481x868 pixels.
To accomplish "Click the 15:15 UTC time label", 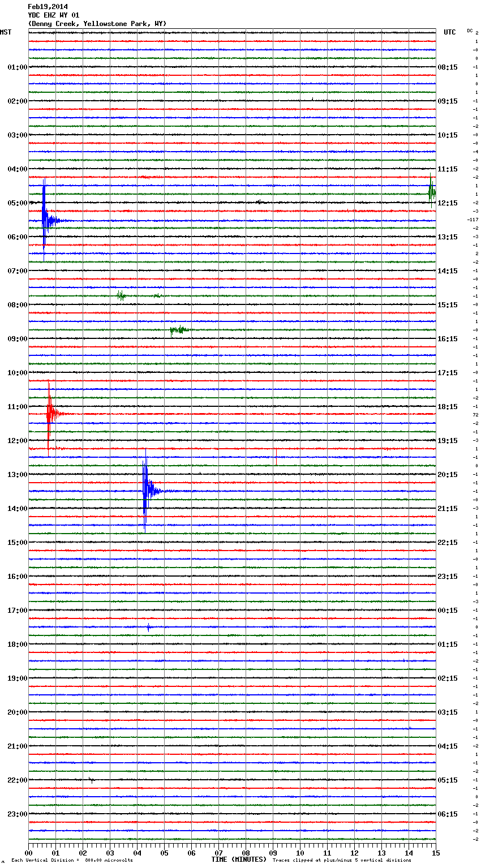I will tap(448, 305).
